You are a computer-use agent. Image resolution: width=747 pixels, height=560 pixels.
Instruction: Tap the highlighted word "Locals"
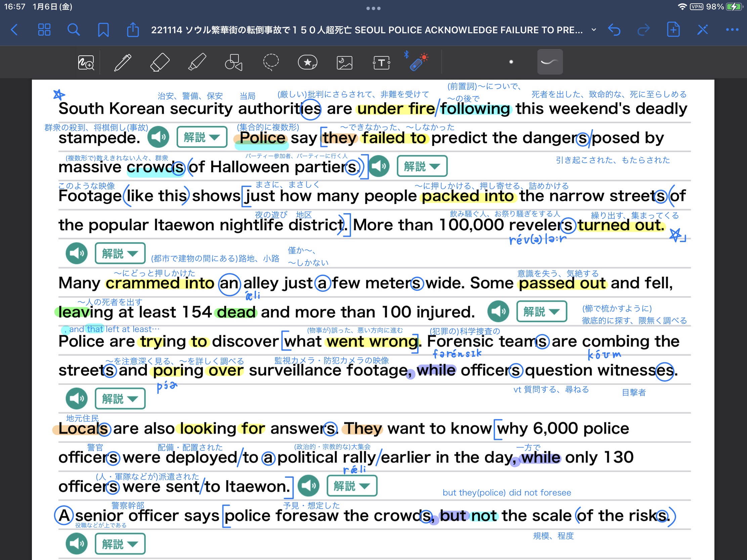point(83,428)
